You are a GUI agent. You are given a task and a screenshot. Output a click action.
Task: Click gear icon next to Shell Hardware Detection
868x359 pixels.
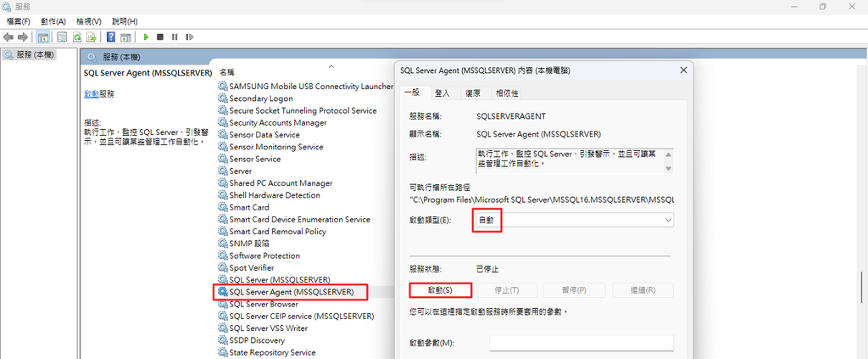click(x=223, y=195)
